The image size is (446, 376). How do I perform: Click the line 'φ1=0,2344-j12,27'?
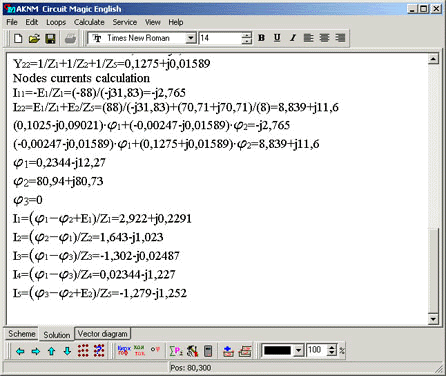tap(59, 163)
